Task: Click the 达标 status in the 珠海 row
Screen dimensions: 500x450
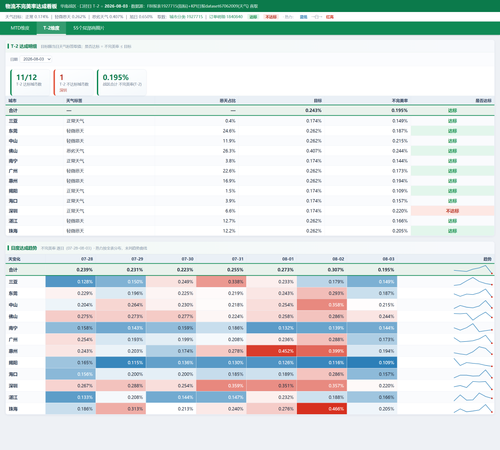Action: click(x=452, y=231)
